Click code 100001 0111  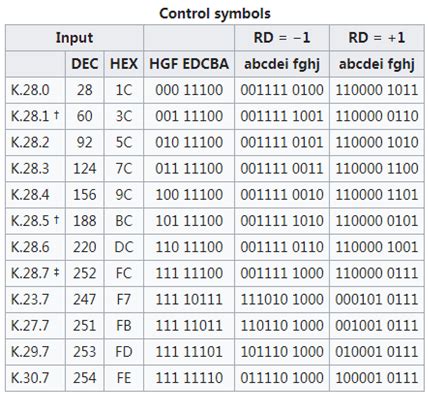pos(377,378)
